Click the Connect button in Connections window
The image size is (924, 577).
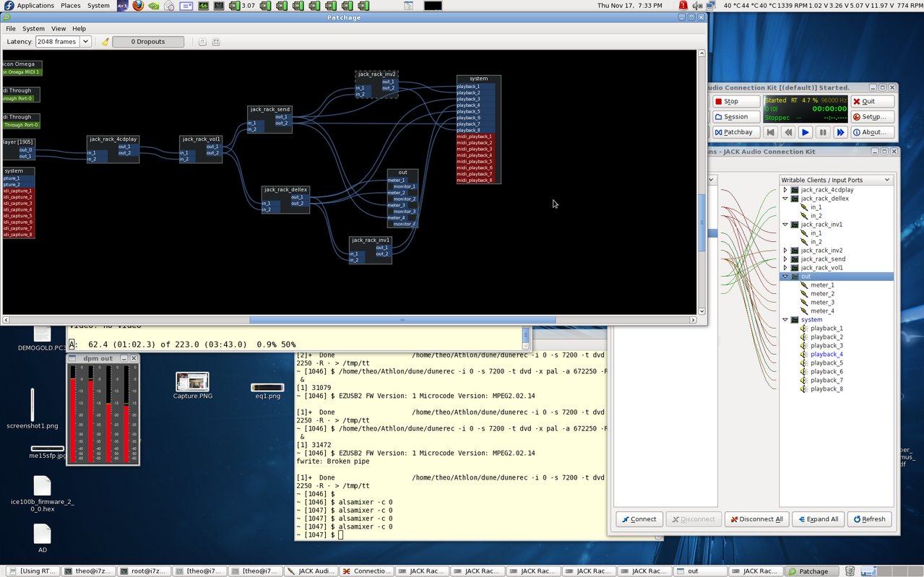tap(639, 519)
